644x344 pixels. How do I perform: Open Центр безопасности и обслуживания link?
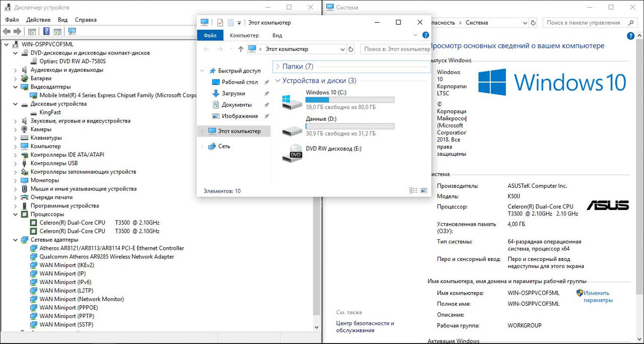coord(365,327)
